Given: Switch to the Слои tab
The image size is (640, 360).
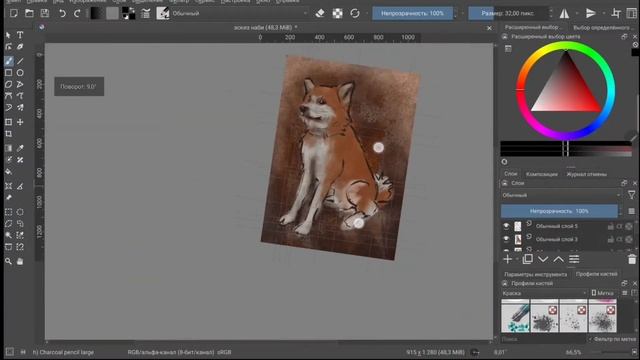Looking at the screenshot, I should 510,174.
